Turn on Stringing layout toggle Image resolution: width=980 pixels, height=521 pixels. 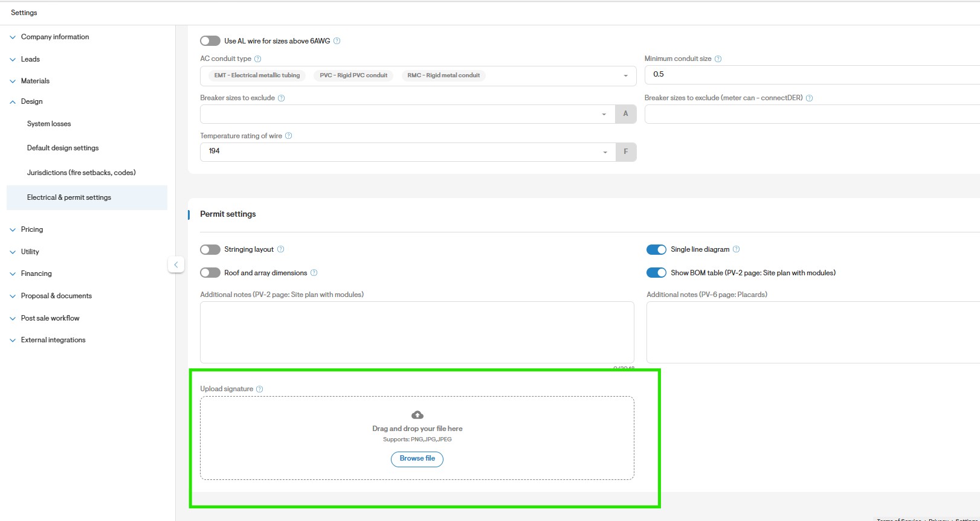[210, 249]
